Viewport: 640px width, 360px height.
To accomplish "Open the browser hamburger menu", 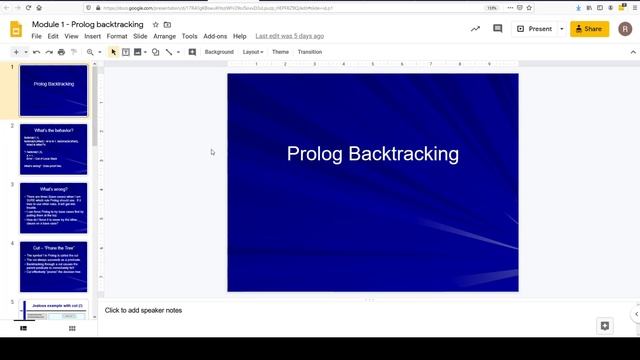I will (x=635, y=8).
